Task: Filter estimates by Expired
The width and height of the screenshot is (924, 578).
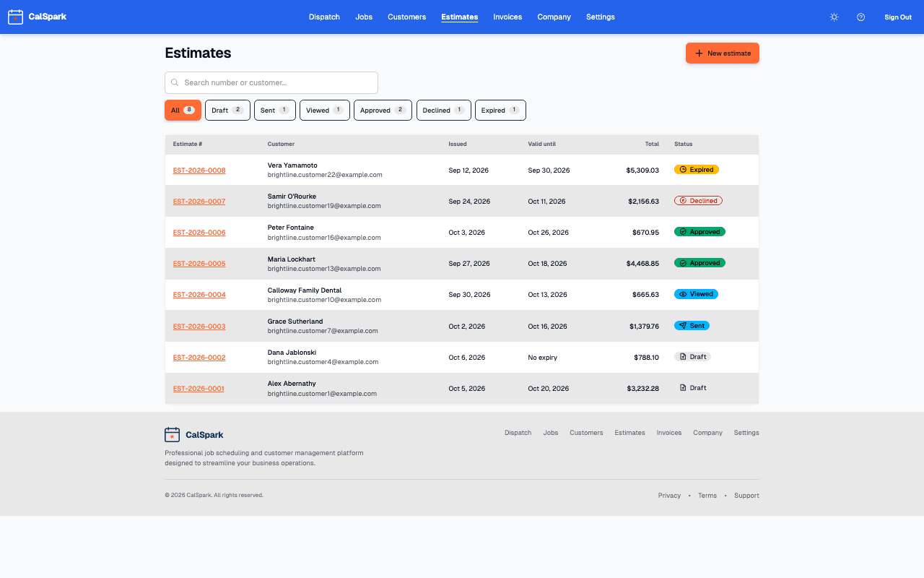Action: click(x=500, y=110)
